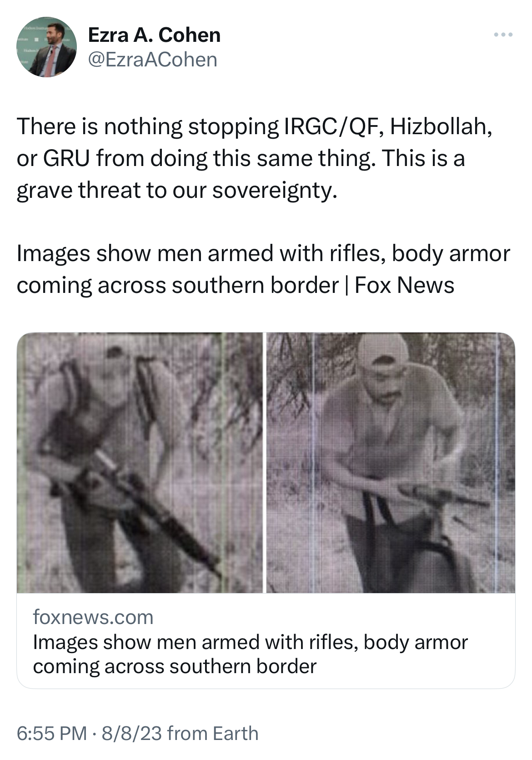The width and height of the screenshot is (532, 760).
Task: Click the foxnews.com domain label
Action: tap(93, 618)
